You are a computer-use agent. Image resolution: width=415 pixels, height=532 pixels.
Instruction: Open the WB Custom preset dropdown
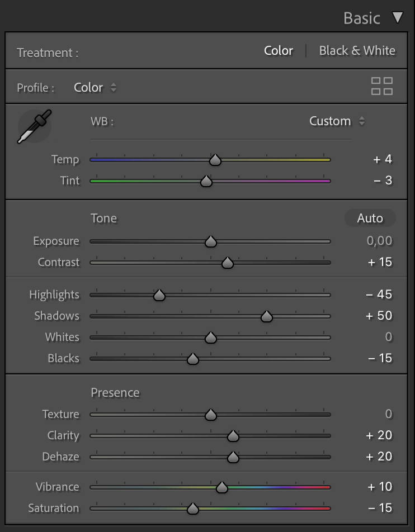pyautogui.click(x=337, y=121)
